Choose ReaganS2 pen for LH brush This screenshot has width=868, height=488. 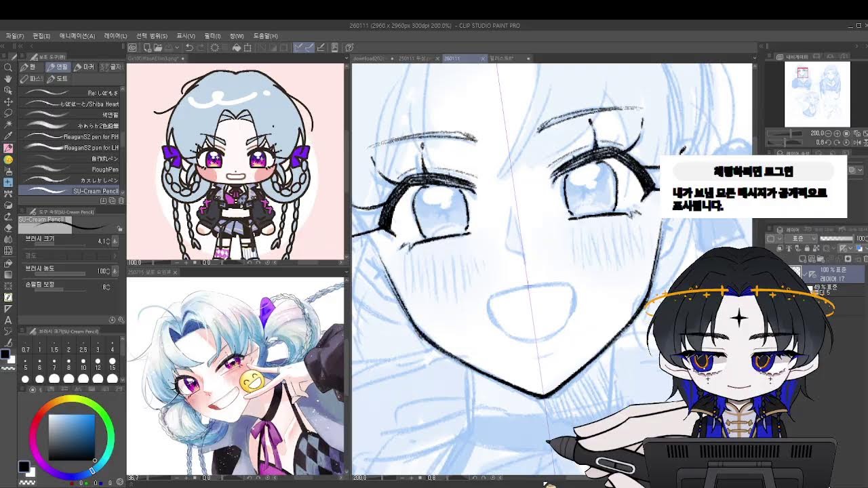pyautogui.click(x=71, y=147)
